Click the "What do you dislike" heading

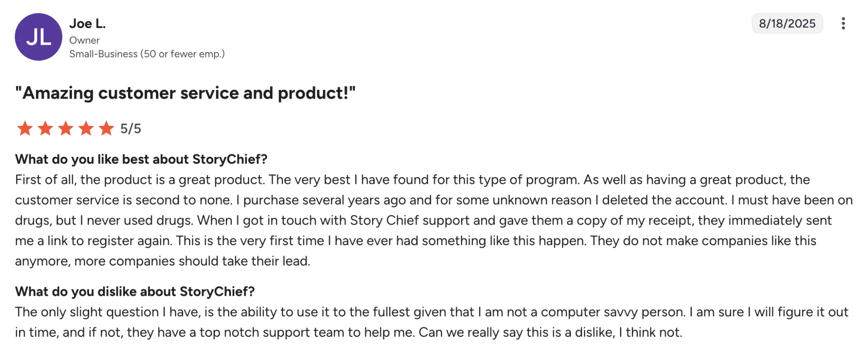135,291
